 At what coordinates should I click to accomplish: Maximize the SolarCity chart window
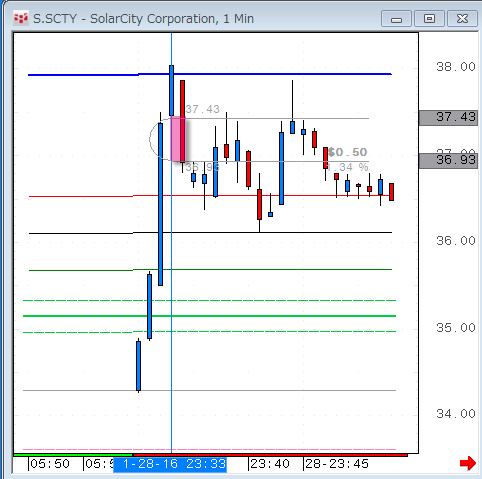click(429, 19)
